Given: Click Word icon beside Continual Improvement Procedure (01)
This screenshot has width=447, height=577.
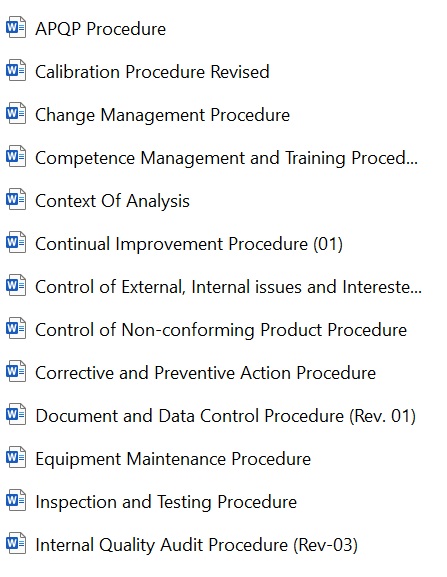Looking at the screenshot, I should (16, 242).
